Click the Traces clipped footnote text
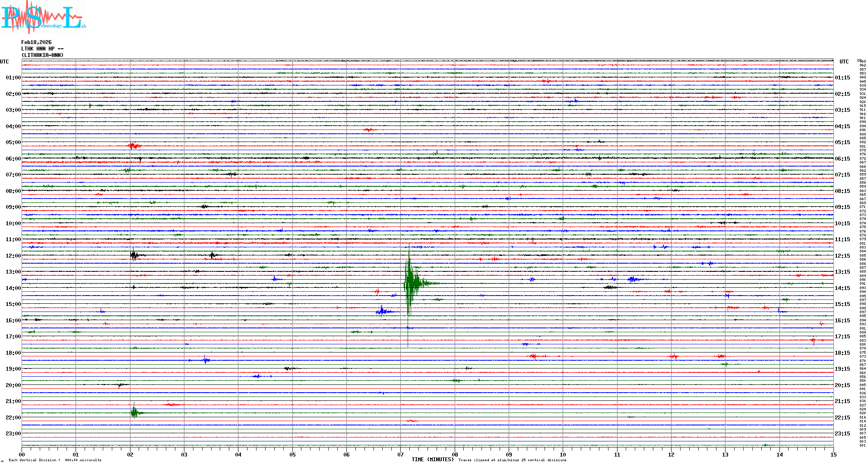Viewport: 868px width, 466px height. (x=512, y=460)
